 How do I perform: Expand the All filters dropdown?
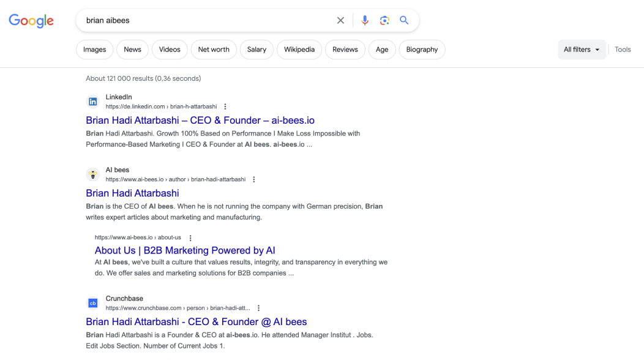[582, 50]
